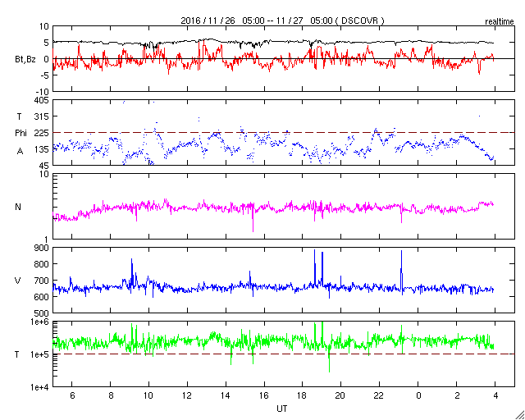
Task: Click the 'UT' time axis label
Action: coord(282,409)
